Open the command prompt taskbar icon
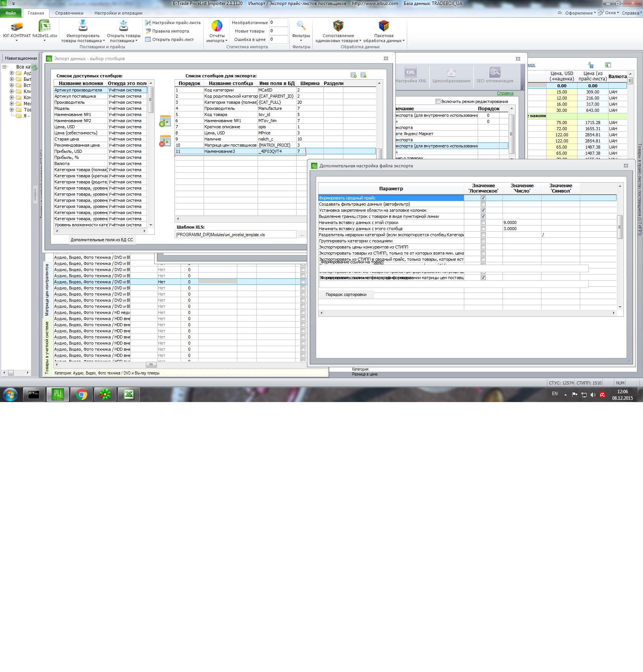643x672 pixels. click(x=34, y=394)
